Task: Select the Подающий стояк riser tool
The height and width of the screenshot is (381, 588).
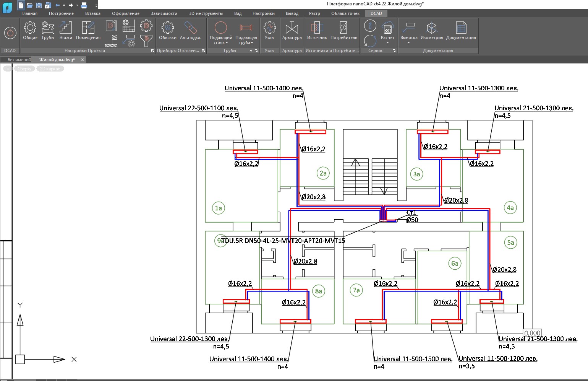Action: tap(221, 33)
